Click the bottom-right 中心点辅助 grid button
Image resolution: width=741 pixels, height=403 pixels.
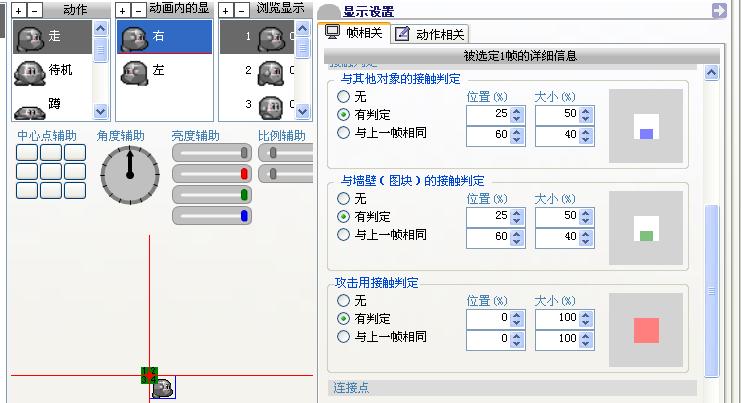click(75, 190)
